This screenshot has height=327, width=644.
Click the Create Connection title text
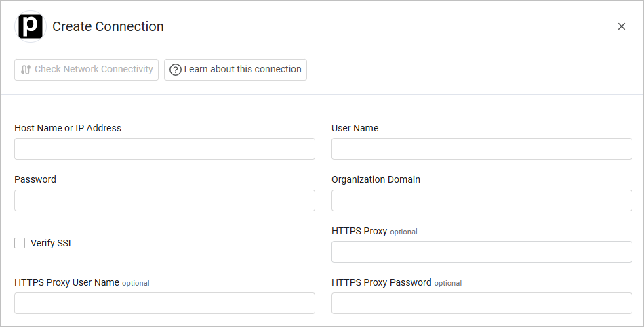[108, 26]
